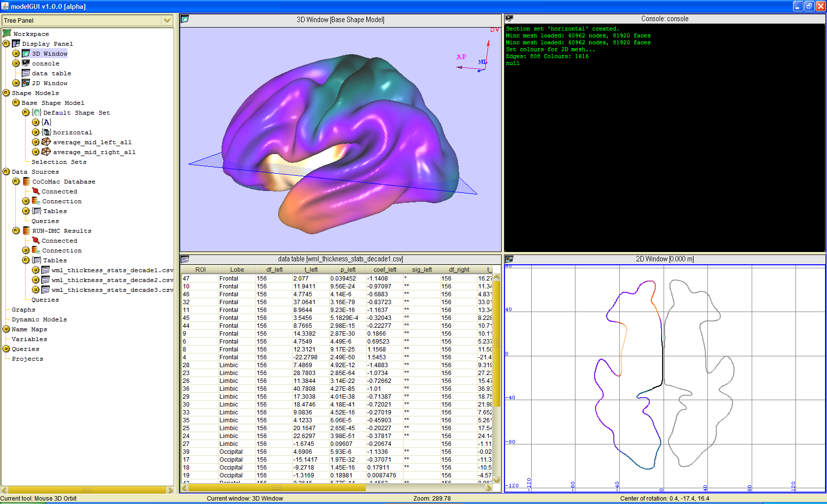This screenshot has height=504, width=827.
Task: Expand the wml_thickness_stats_decade2.csv table node
Action: click(35, 280)
